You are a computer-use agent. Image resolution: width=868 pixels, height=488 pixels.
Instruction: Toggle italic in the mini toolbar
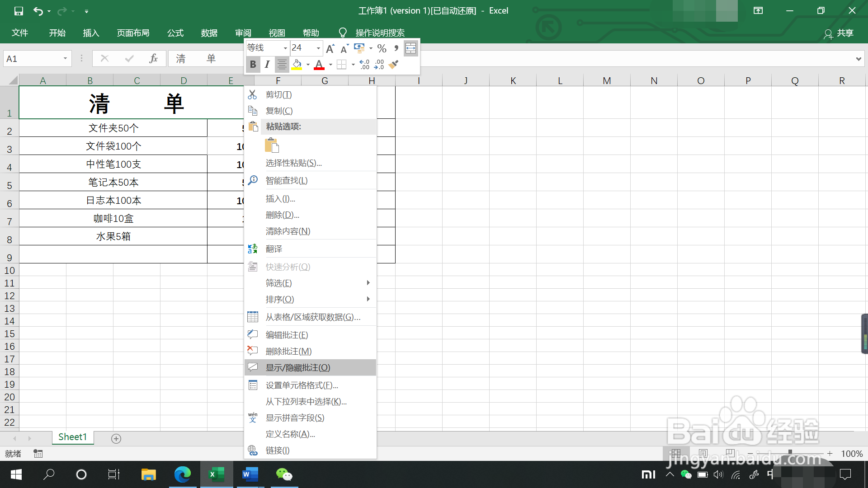(x=267, y=65)
